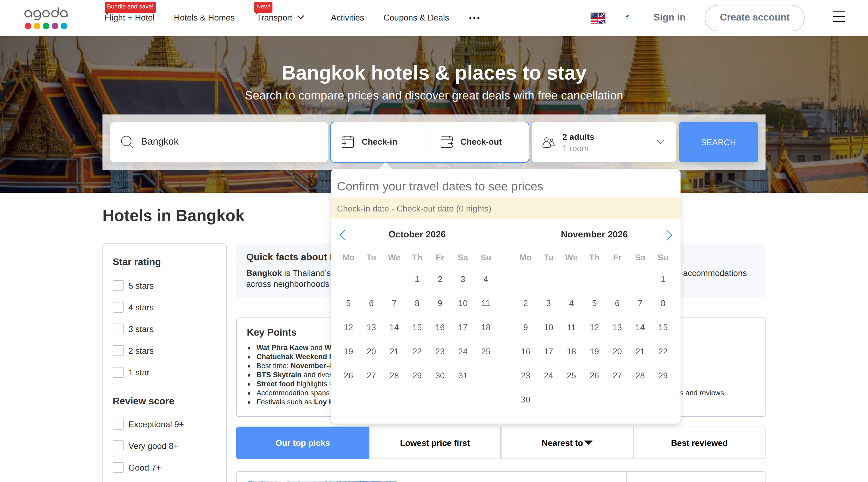Enable Exceptional 9+ review filter
Image resolution: width=868 pixels, height=482 pixels.
pos(118,424)
